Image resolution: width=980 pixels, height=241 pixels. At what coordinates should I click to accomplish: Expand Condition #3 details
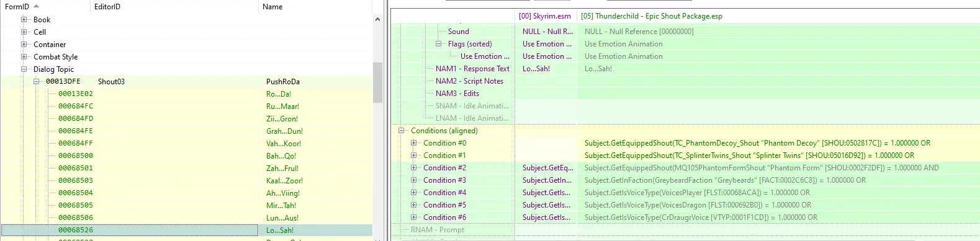pyautogui.click(x=414, y=180)
